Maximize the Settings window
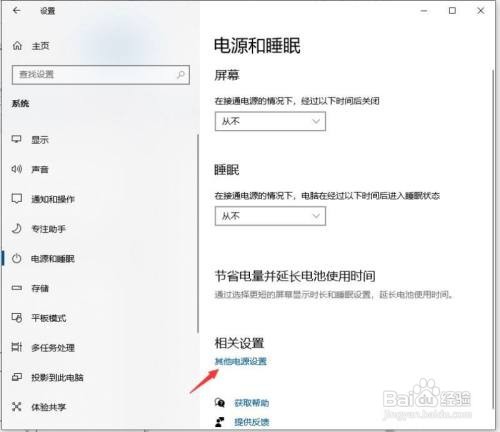This screenshot has height=432, width=500. (452, 11)
